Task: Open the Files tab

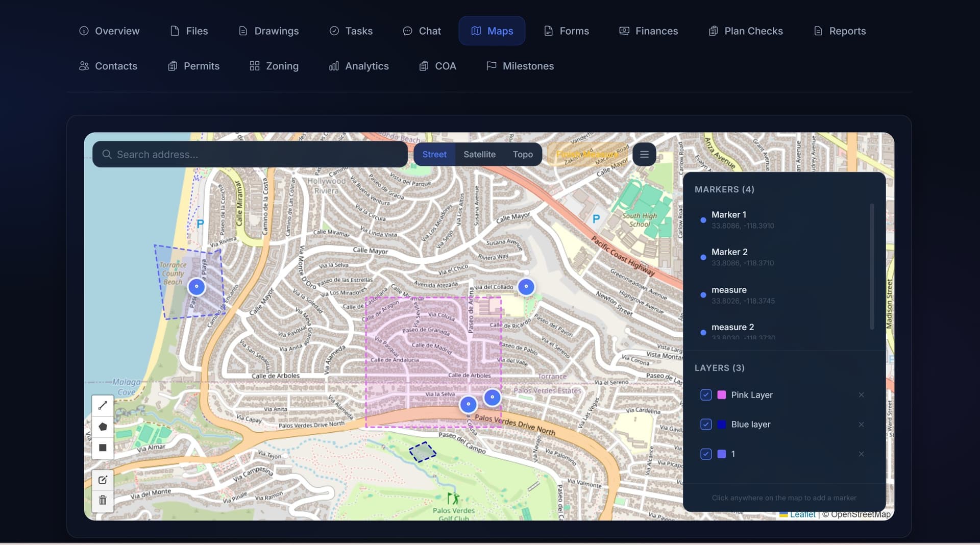Action: tap(189, 31)
